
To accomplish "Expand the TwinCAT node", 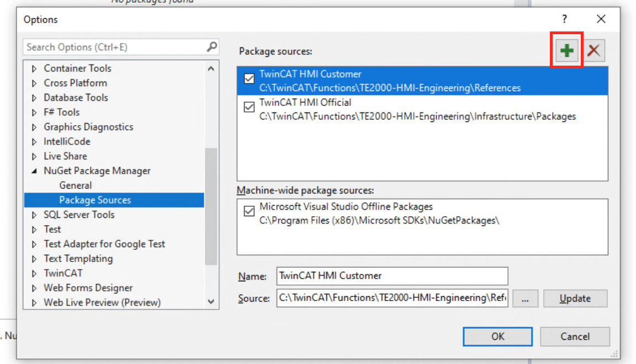I will (x=34, y=273).
